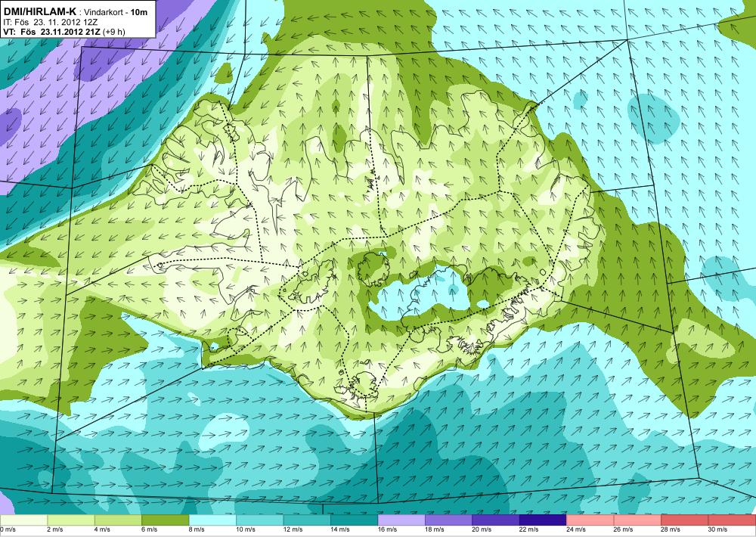Click the "22 m/s" legend label
The width and height of the screenshot is (756, 537).
[529, 529]
